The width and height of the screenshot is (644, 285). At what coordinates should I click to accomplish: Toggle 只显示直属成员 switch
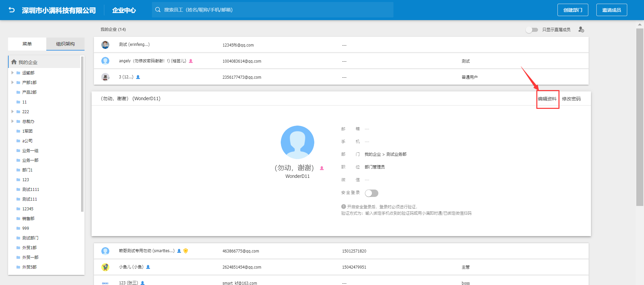532,30
